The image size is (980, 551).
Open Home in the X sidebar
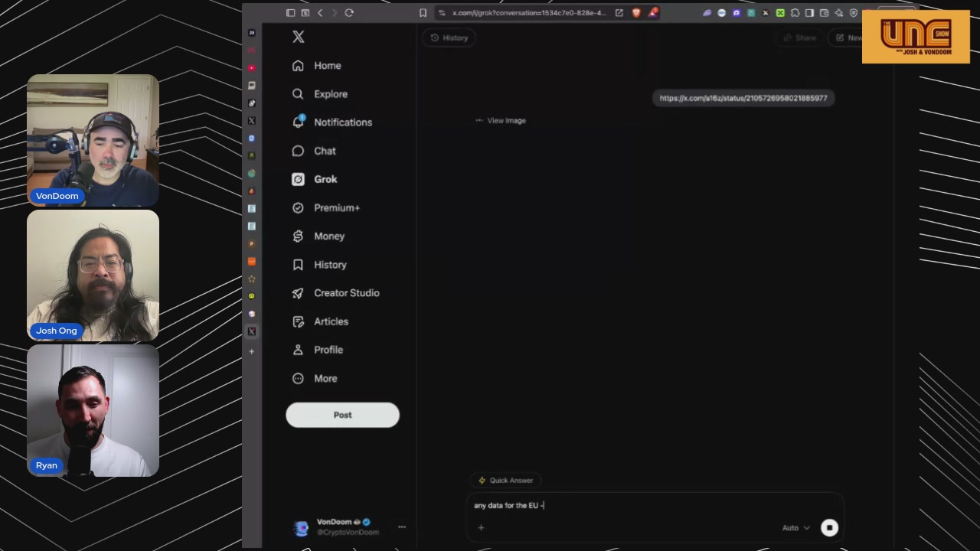point(317,66)
